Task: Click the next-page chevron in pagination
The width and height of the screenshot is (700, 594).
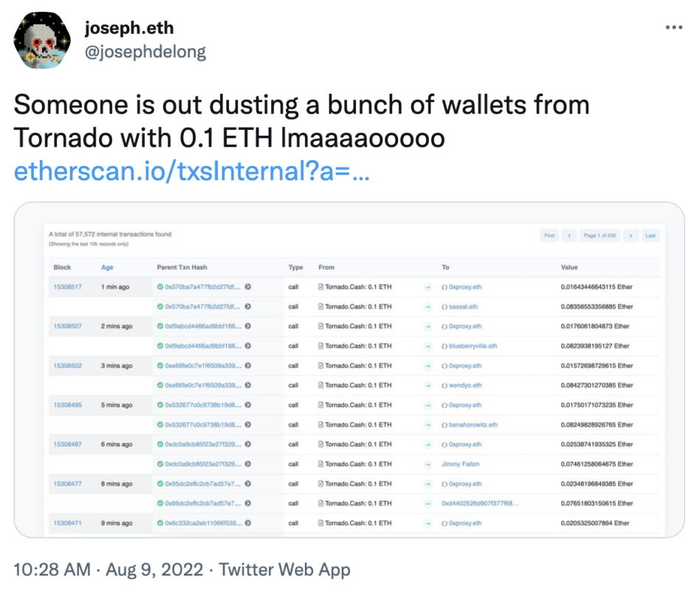Action: pyautogui.click(x=631, y=235)
